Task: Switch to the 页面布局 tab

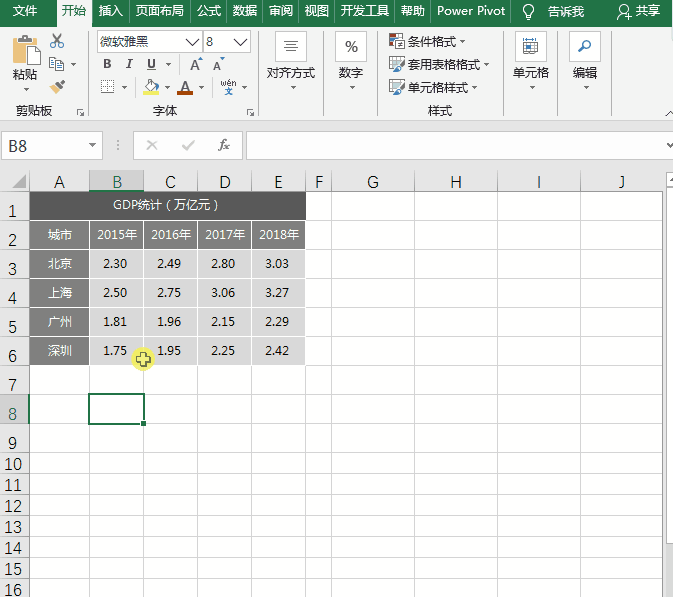Action: (159, 11)
